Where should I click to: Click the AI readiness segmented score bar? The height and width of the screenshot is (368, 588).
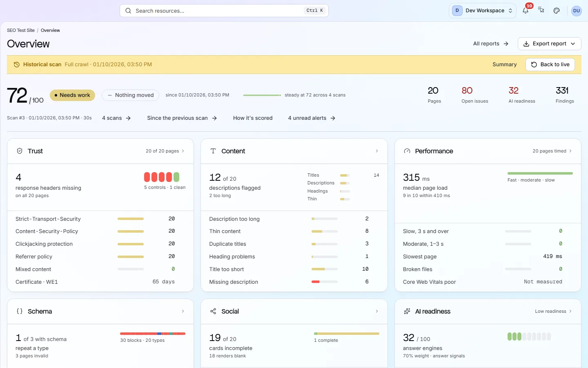tap(529, 337)
